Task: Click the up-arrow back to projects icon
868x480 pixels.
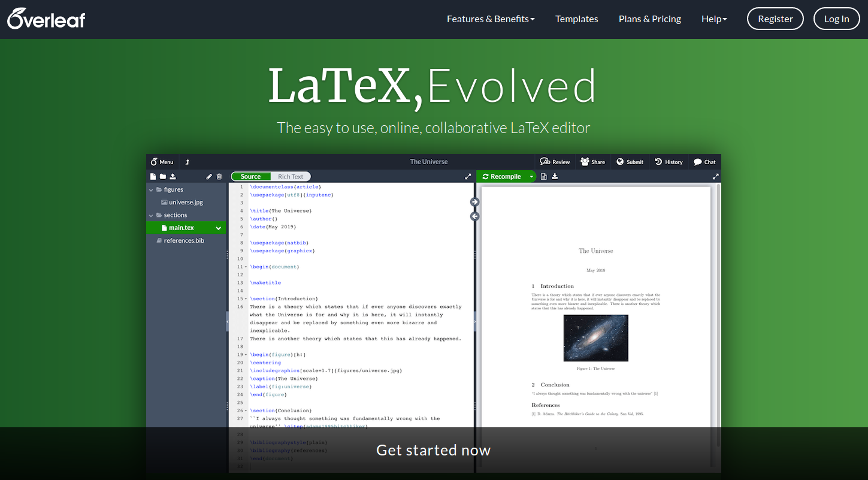Action: [187, 162]
